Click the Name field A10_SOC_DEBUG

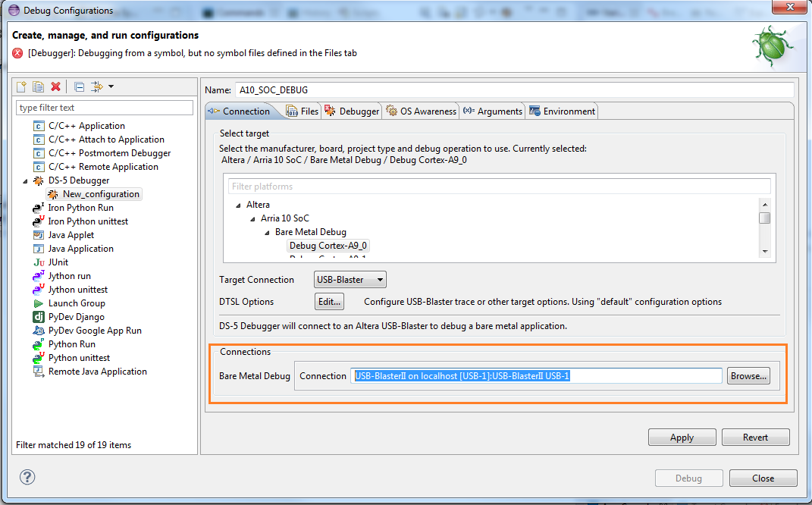pyautogui.click(x=514, y=90)
